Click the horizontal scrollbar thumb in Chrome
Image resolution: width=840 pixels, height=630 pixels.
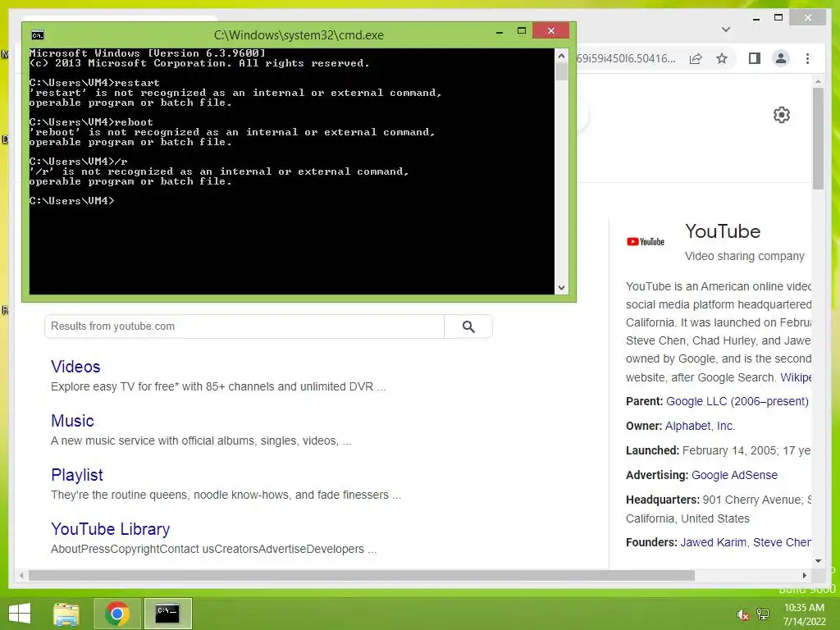[362, 575]
